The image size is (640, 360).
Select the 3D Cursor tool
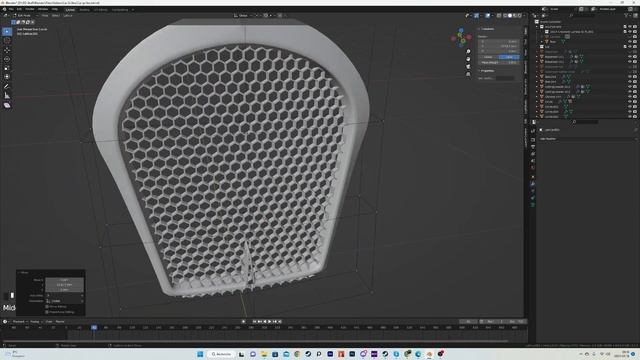click(7, 40)
